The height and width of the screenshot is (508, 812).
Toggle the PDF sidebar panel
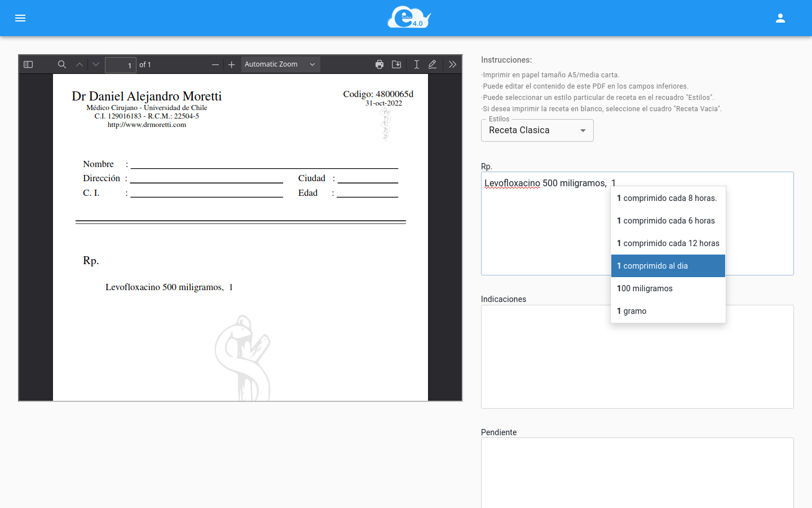28,64
